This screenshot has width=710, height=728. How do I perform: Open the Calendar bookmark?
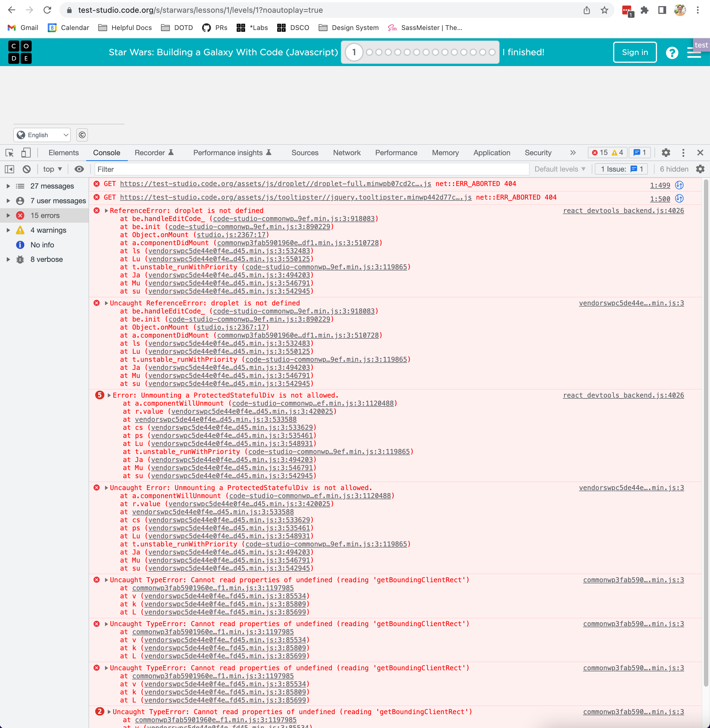(69, 27)
